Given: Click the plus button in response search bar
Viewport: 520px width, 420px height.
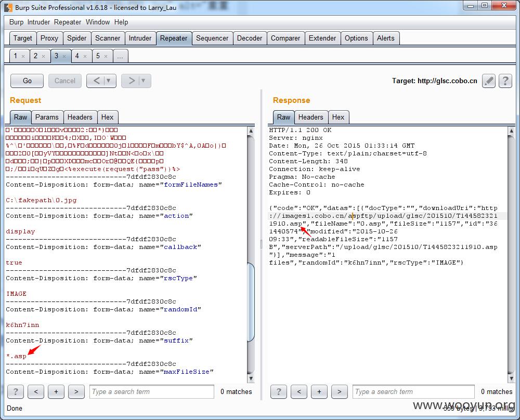Looking at the screenshot, I should [319, 391].
